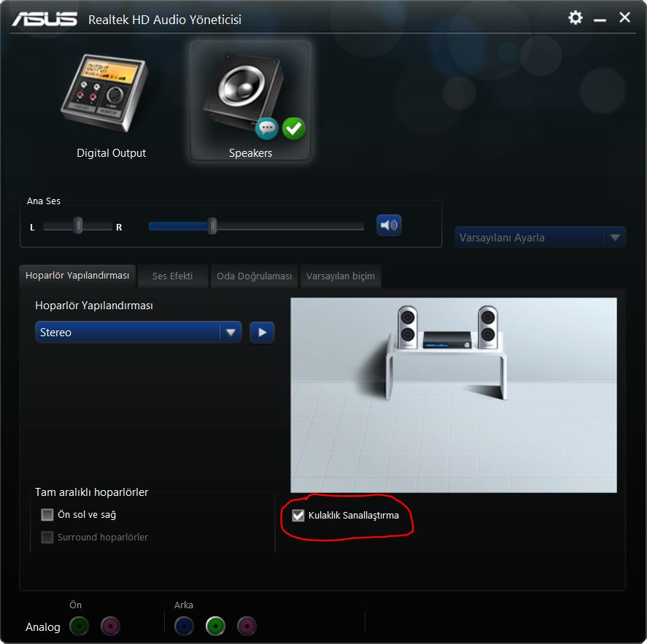Screen dimensions: 647x644
Task: Select the Digital Output device icon
Action: coord(105,93)
